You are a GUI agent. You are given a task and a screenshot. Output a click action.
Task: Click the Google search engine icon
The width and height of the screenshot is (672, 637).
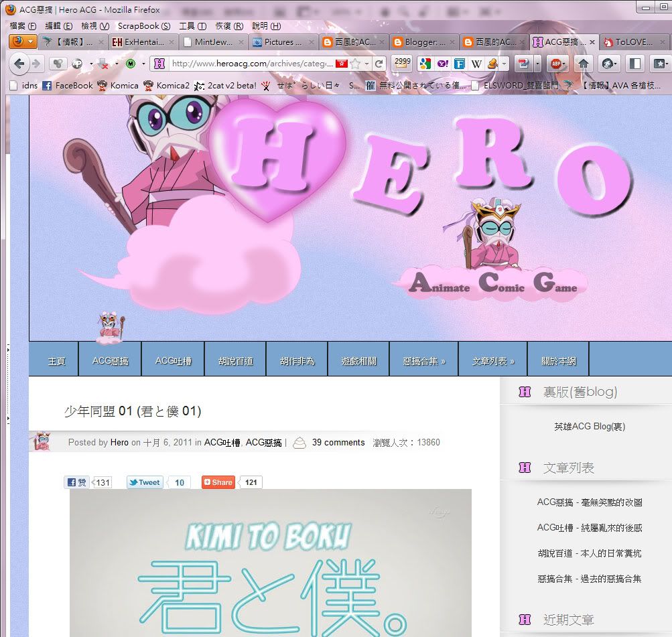pyautogui.click(x=425, y=64)
